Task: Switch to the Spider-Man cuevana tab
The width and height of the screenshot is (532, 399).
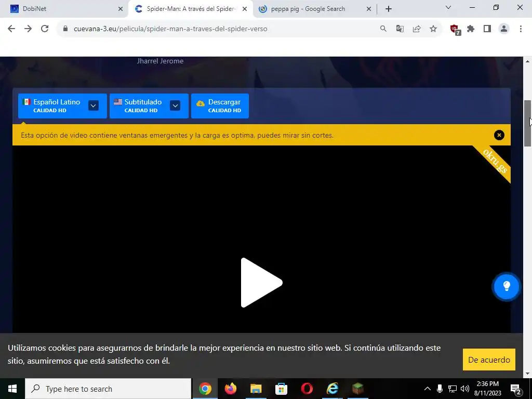Action: [x=191, y=9]
